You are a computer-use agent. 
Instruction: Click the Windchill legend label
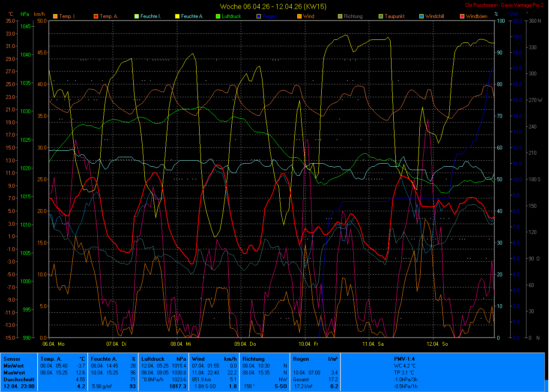click(x=435, y=16)
